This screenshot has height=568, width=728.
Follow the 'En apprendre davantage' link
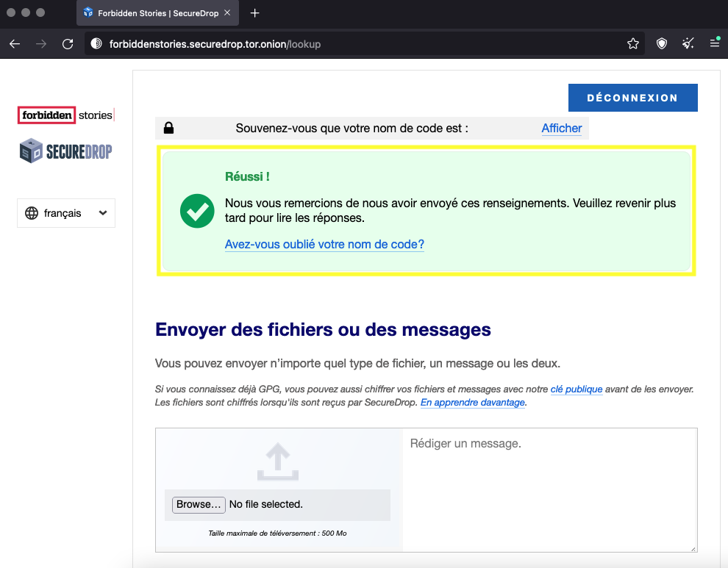pyautogui.click(x=472, y=403)
